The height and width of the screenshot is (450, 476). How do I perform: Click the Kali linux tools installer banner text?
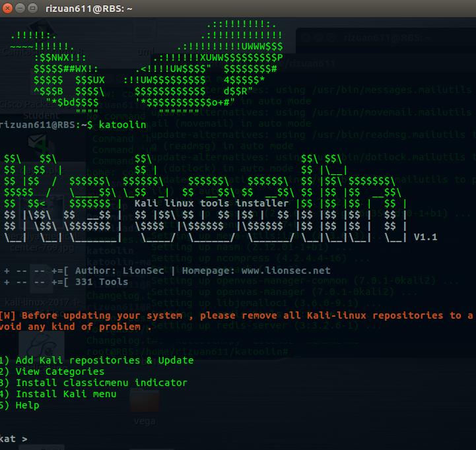coord(211,203)
